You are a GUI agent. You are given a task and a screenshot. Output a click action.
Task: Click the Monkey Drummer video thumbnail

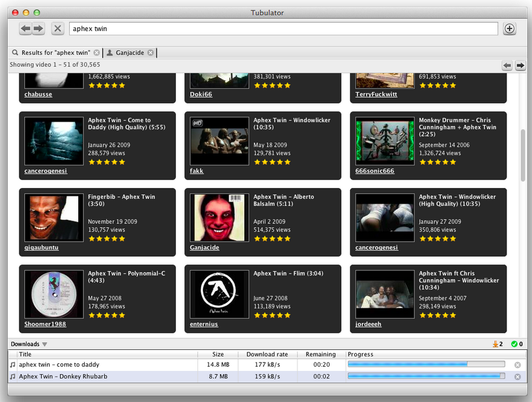(385, 141)
